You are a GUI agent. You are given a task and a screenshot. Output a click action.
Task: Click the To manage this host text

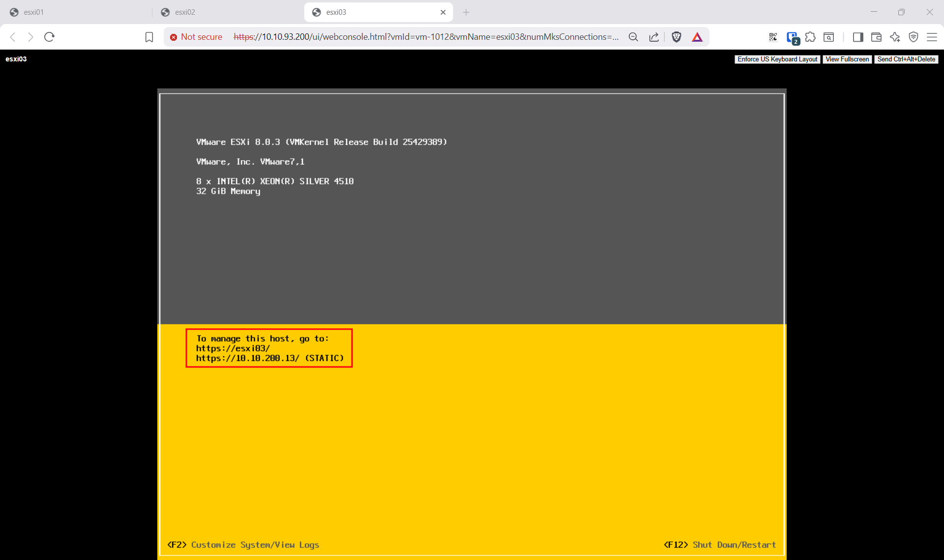[263, 338]
